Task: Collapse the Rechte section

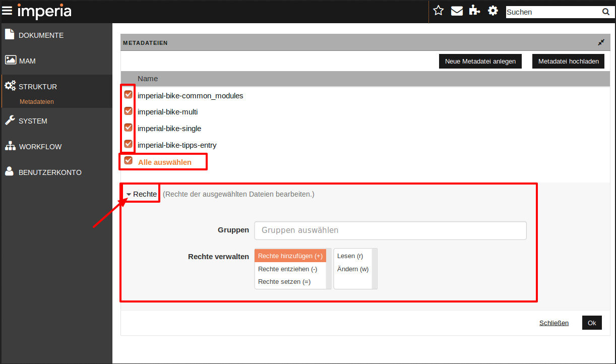Action: (x=142, y=194)
